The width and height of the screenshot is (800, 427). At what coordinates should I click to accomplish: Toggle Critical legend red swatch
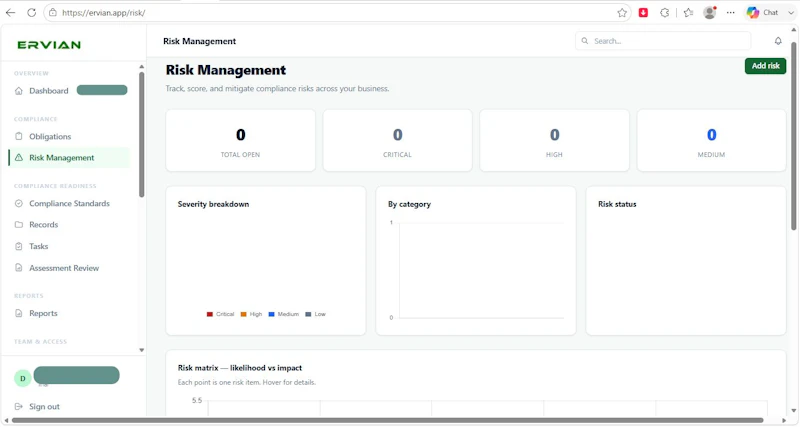[x=210, y=314]
